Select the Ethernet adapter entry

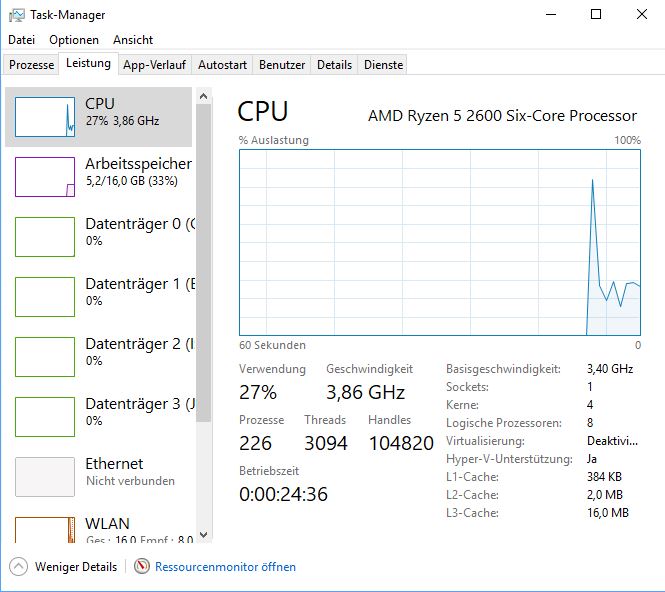click(x=100, y=477)
